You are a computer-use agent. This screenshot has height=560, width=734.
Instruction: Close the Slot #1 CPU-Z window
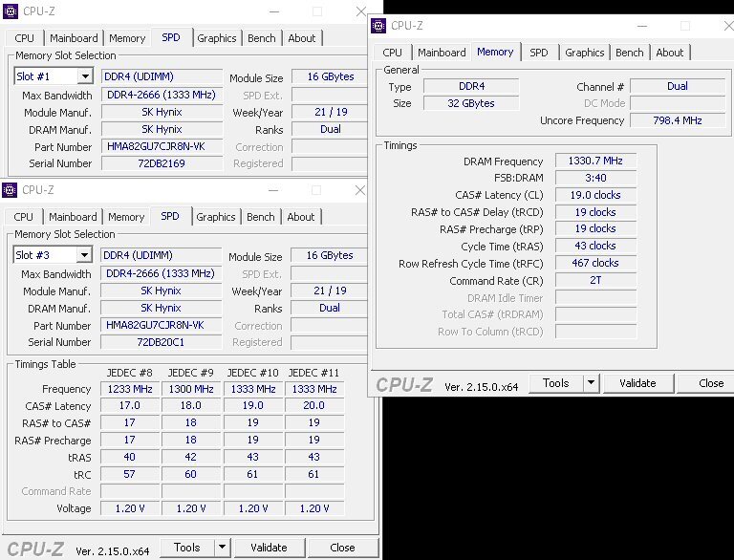pos(361,11)
